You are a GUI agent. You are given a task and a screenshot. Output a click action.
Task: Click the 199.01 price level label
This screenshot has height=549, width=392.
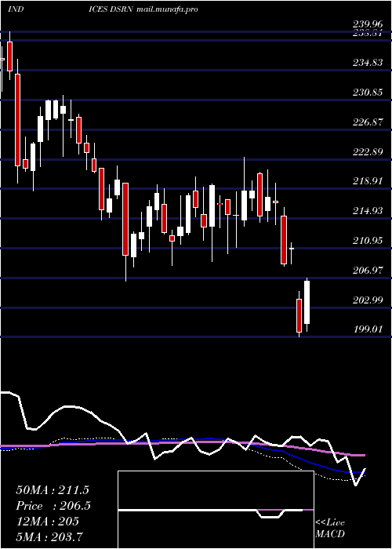[368, 329]
